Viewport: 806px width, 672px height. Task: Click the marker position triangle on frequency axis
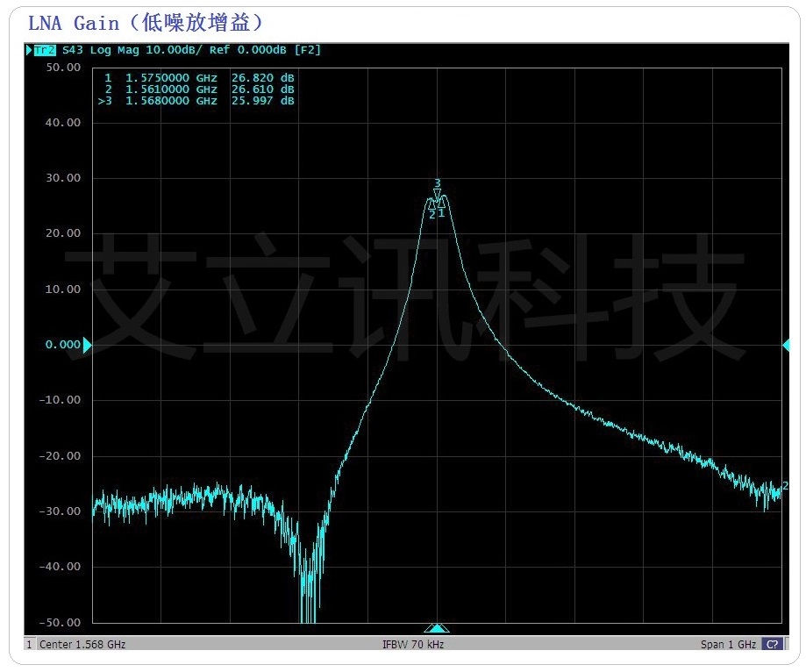tap(437, 628)
